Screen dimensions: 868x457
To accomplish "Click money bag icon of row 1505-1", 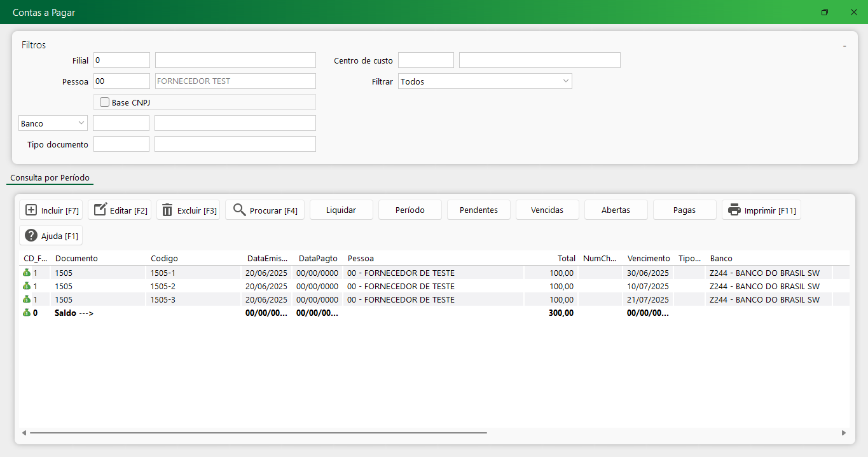I will (27, 273).
